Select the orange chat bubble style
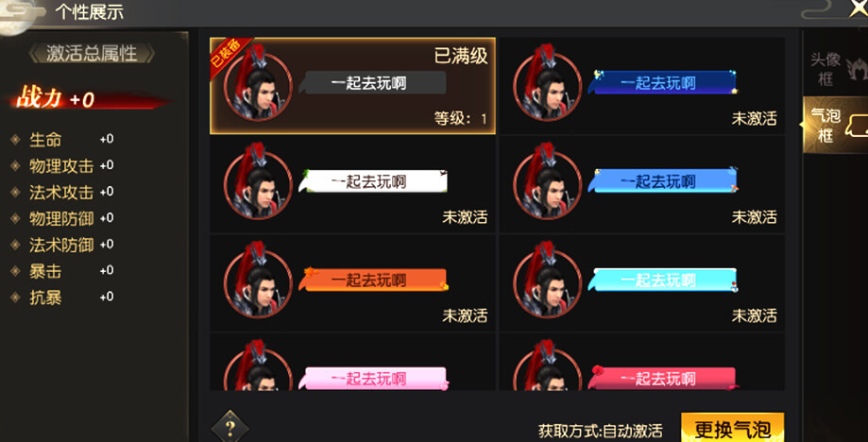868x442 pixels. pyautogui.click(x=374, y=280)
